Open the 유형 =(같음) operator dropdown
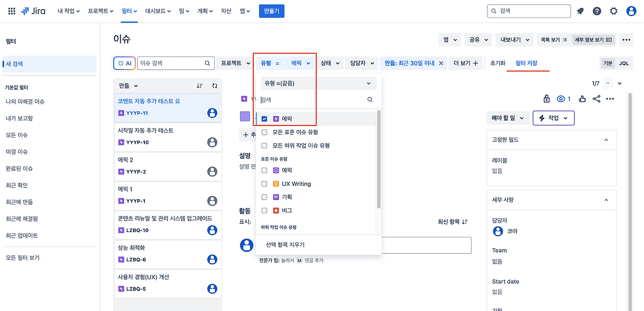The width and height of the screenshot is (644, 311). pyautogui.click(x=318, y=83)
